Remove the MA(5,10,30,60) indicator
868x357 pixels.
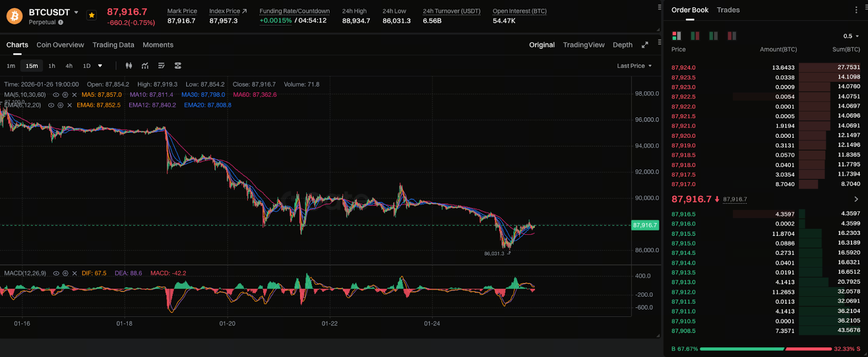[74, 95]
